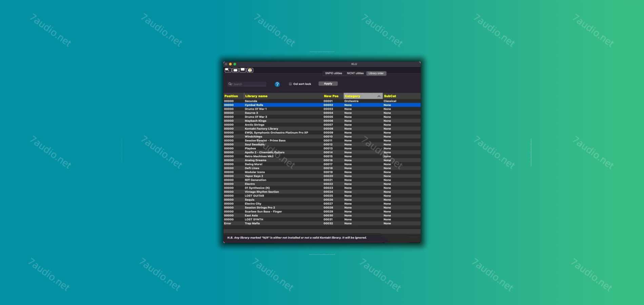The height and width of the screenshot is (305, 644).
Task: Select the 01 Synthesize (N) row
Action: pyautogui.click(x=322, y=188)
